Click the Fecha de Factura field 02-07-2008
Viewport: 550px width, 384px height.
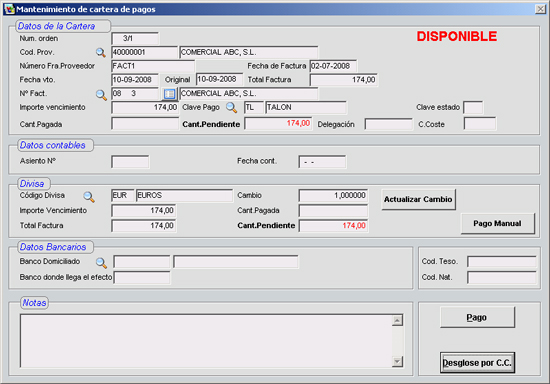[333, 66]
